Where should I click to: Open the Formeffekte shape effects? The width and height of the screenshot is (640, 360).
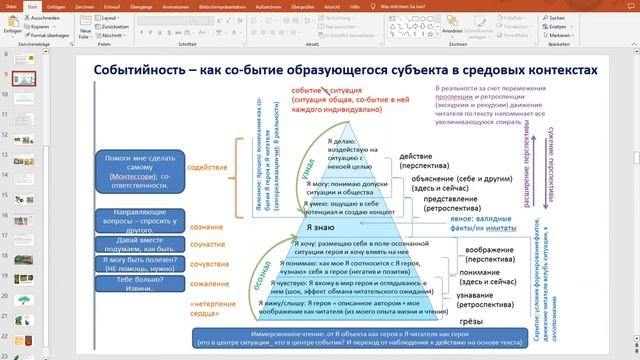[x=516, y=36]
